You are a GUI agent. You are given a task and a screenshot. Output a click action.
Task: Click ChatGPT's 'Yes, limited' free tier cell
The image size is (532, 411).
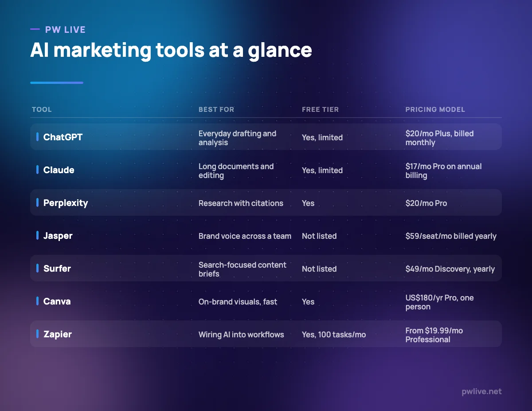click(322, 138)
